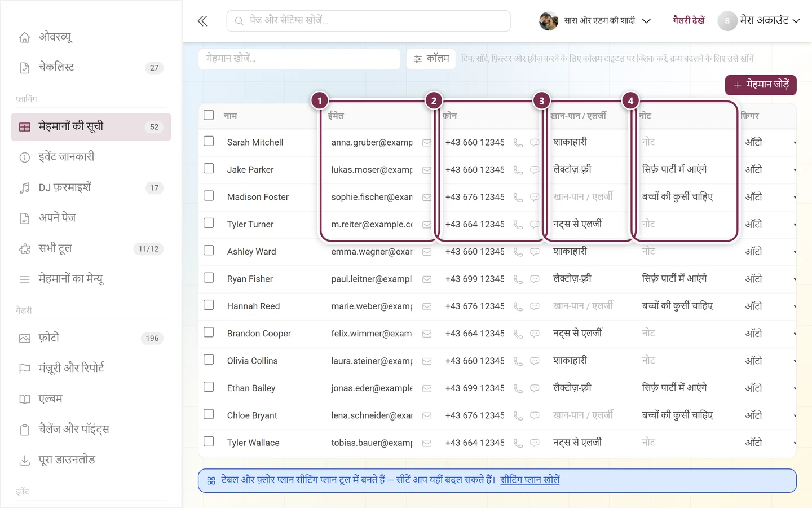Toggle the select-all checkbox in table header
Screen dimensions: 812x508
tap(209, 115)
